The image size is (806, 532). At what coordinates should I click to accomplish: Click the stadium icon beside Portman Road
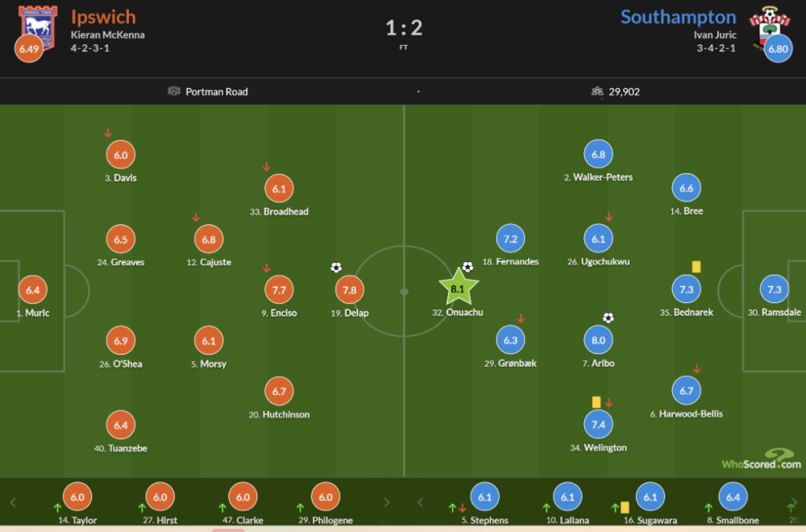click(x=174, y=92)
